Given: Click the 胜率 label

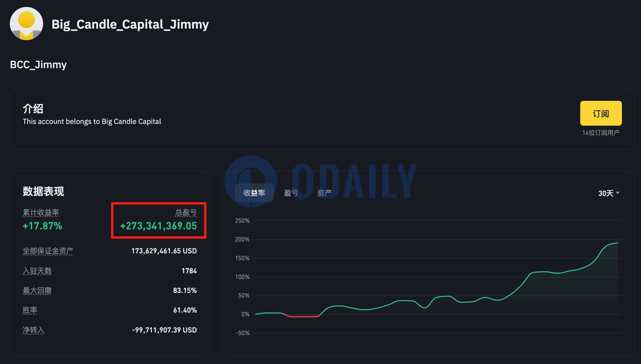Looking at the screenshot, I should pyautogui.click(x=30, y=310).
